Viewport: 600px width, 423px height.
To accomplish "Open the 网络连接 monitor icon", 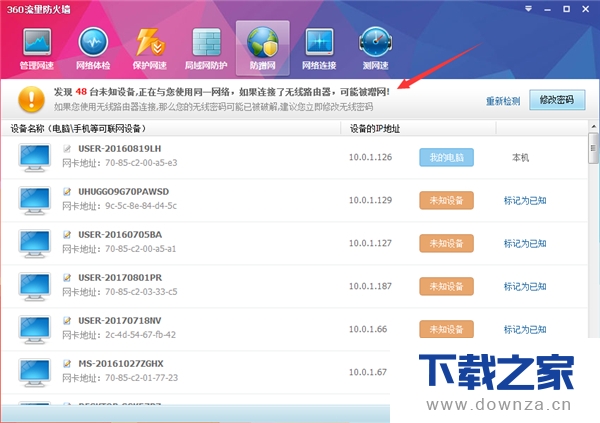I will [x=319, y=49].
